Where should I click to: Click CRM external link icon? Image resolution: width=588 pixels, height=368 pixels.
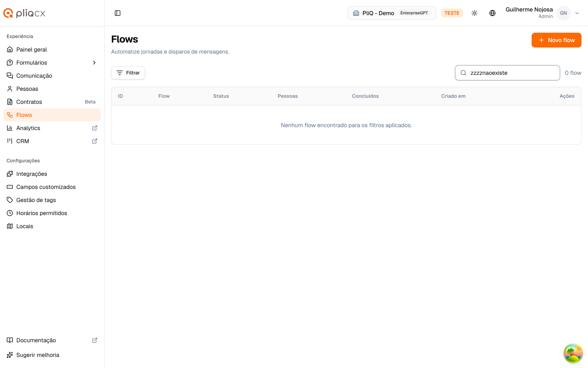coord(95,141)
